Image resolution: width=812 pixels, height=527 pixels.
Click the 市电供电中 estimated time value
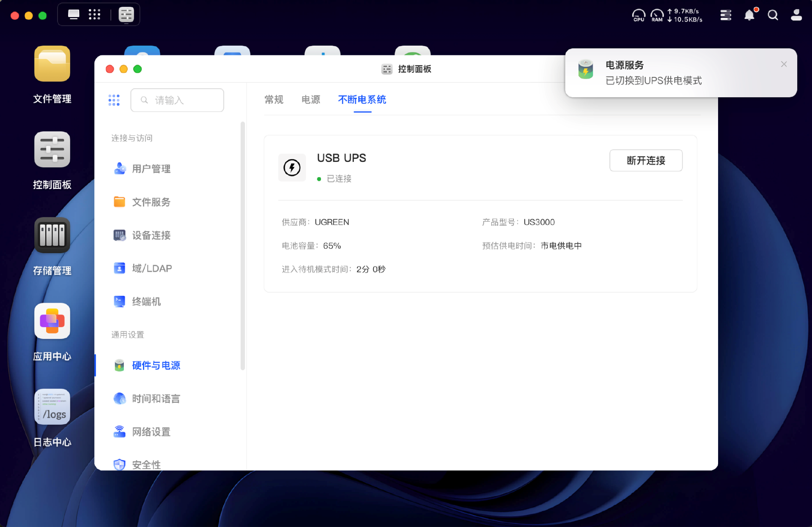coord(561,246)
